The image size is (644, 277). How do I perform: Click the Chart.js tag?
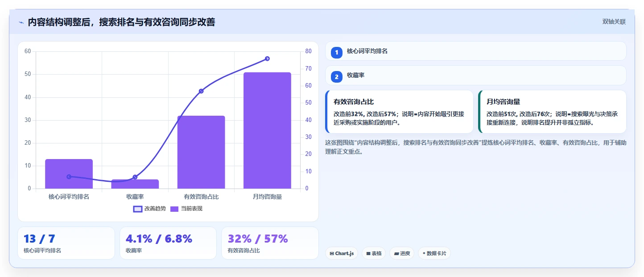pyautogui.click(x=342, y=253)
